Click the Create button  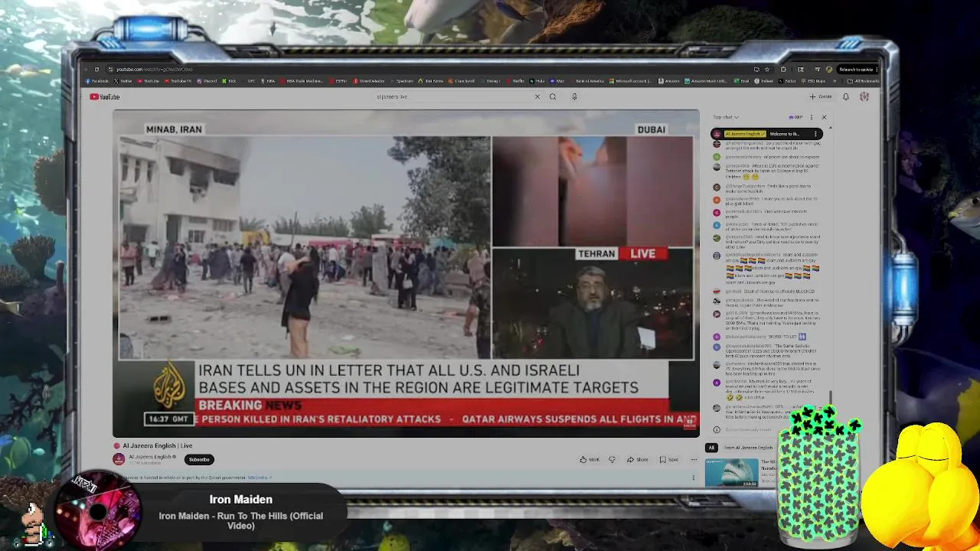(x=821, y=96)
